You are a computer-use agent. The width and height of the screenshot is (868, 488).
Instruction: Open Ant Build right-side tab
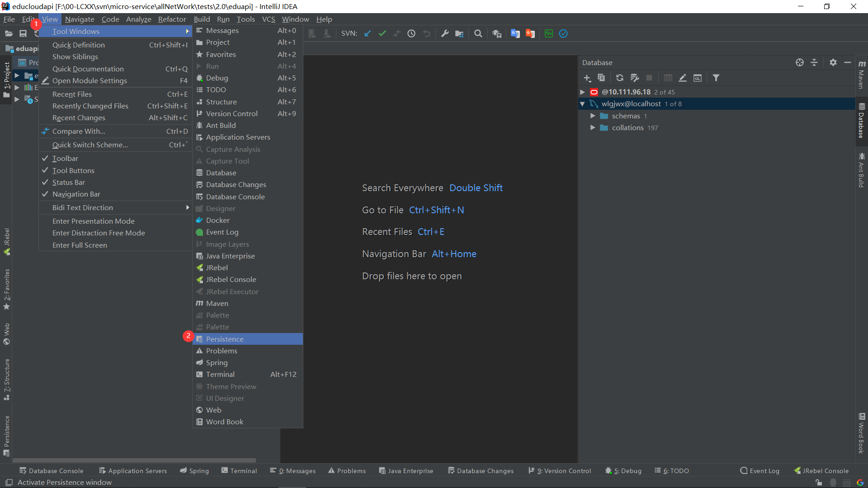862,169
